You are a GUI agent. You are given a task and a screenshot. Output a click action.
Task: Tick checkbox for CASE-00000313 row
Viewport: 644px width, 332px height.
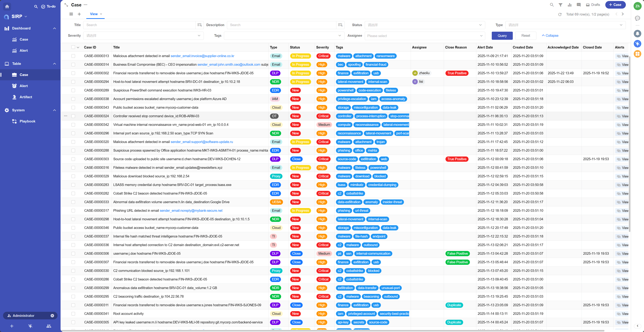click(73, 56)
